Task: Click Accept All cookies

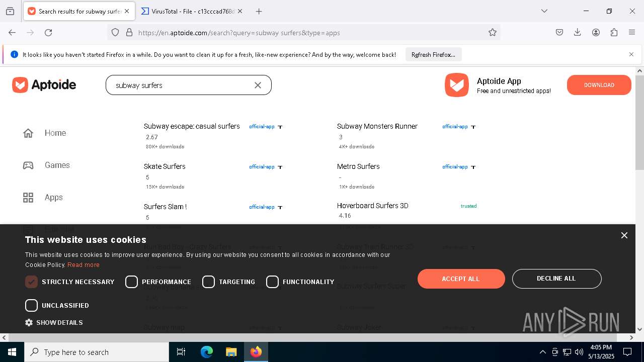Action: pyautogui.click(x=461, y=279)
